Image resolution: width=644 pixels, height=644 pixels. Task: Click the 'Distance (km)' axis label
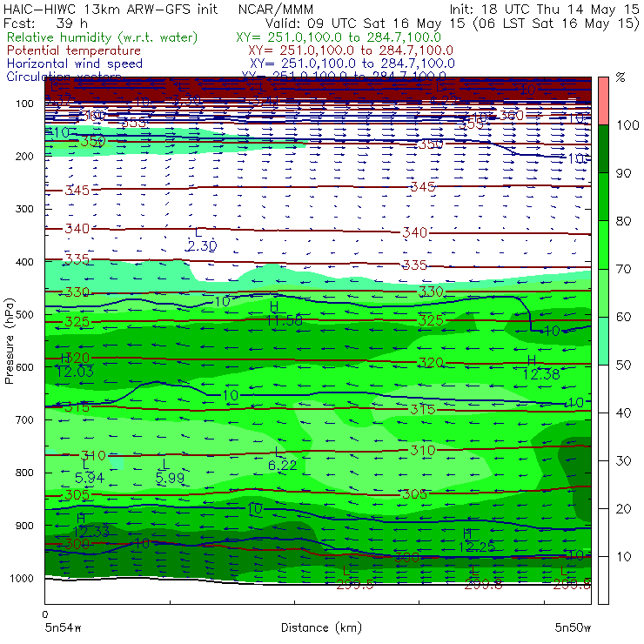tap(321, 627)
